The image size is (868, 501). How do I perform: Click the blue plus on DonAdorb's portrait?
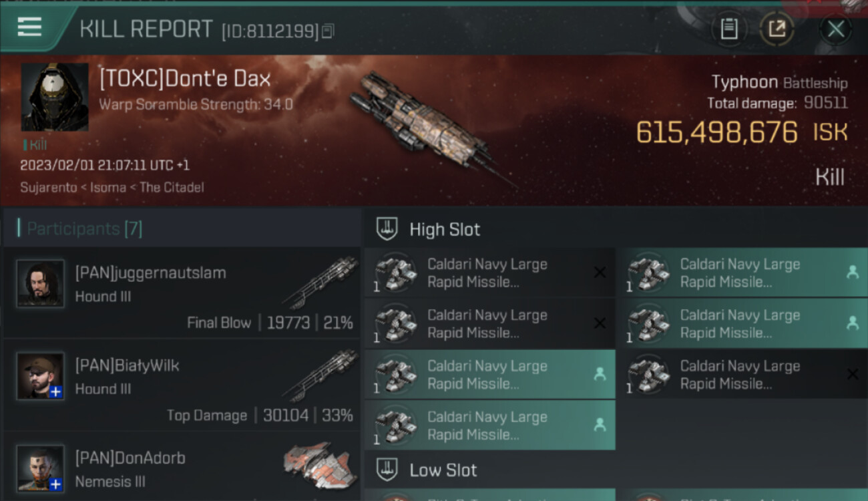click(x=56, y=484)
